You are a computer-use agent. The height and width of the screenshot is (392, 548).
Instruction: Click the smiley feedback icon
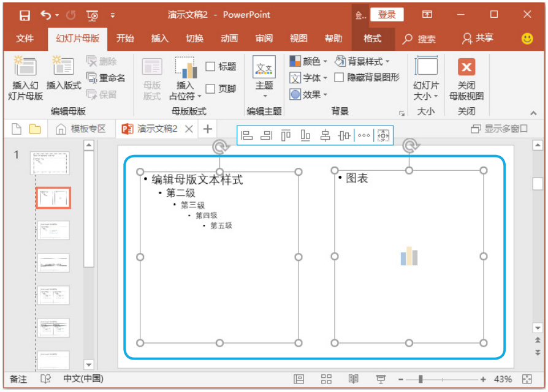coord(527,39)
